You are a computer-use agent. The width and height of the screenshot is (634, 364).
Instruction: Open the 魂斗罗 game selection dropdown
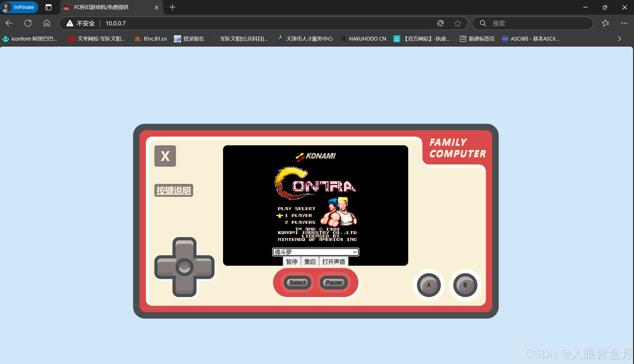(x=315, y=252)
